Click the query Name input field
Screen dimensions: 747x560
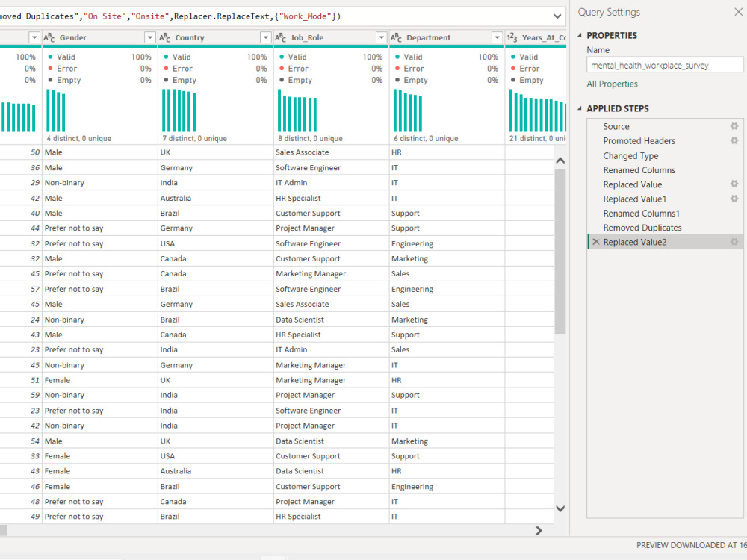665,65
